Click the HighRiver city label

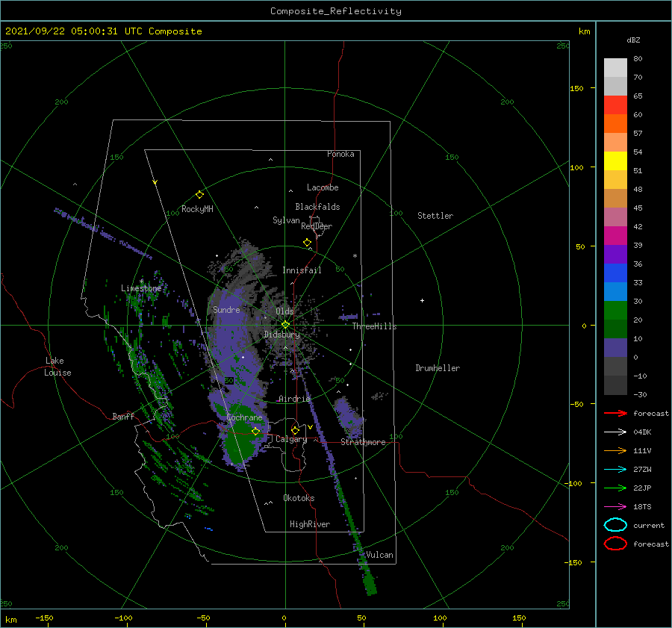pyautogui.click(x=309, y=524)
